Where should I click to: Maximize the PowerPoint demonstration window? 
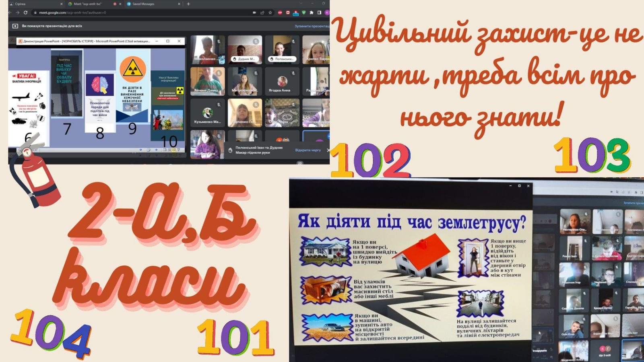click(168, 41)
